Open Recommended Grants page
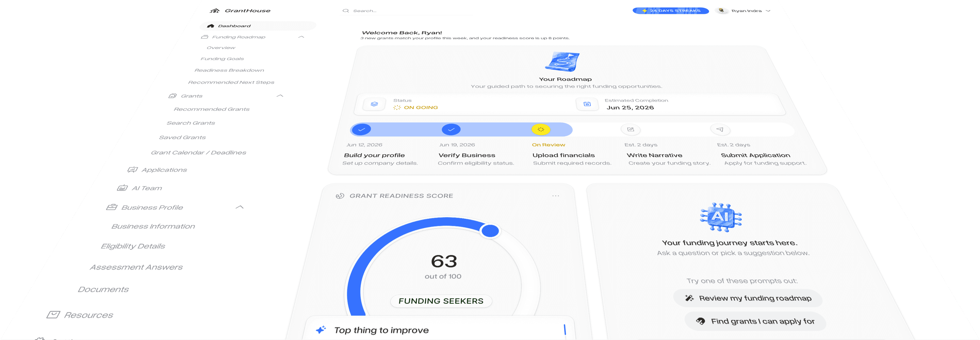 [212, 109]
